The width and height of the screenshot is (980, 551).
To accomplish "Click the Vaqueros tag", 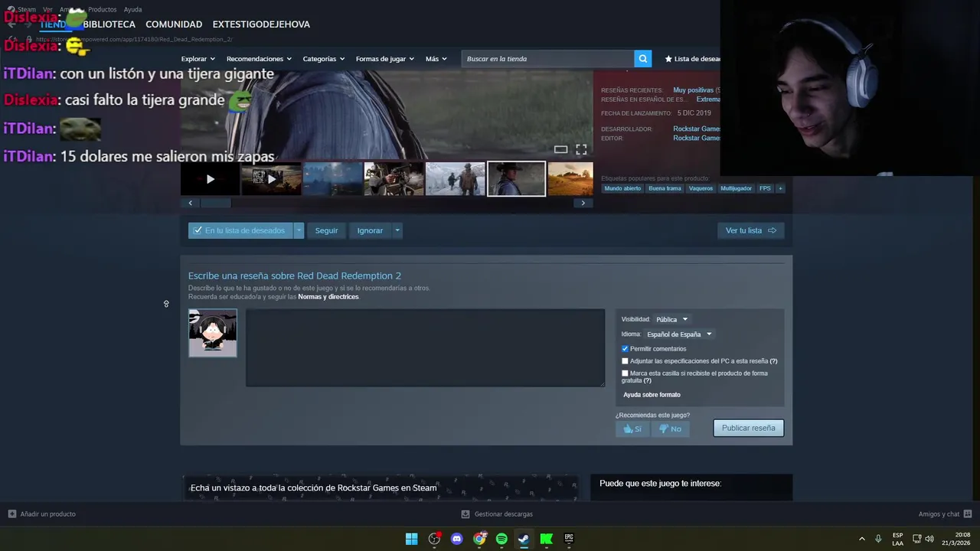I will 701,188.
